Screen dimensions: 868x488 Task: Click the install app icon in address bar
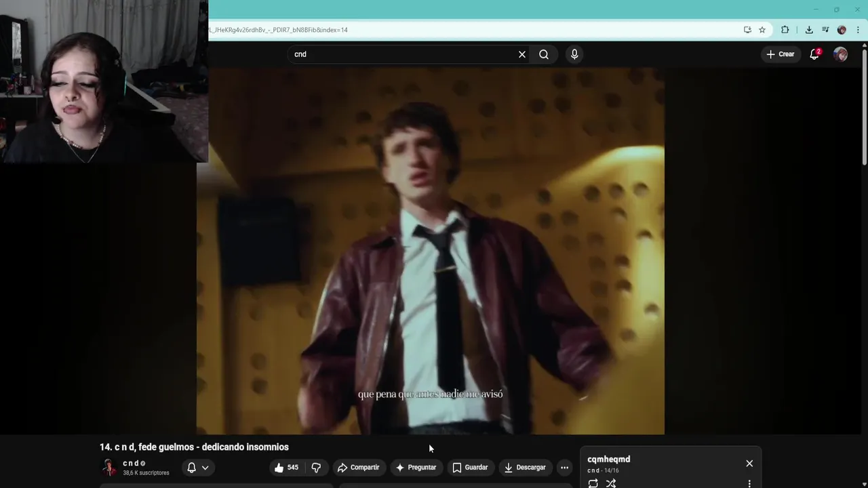point(747,30)
